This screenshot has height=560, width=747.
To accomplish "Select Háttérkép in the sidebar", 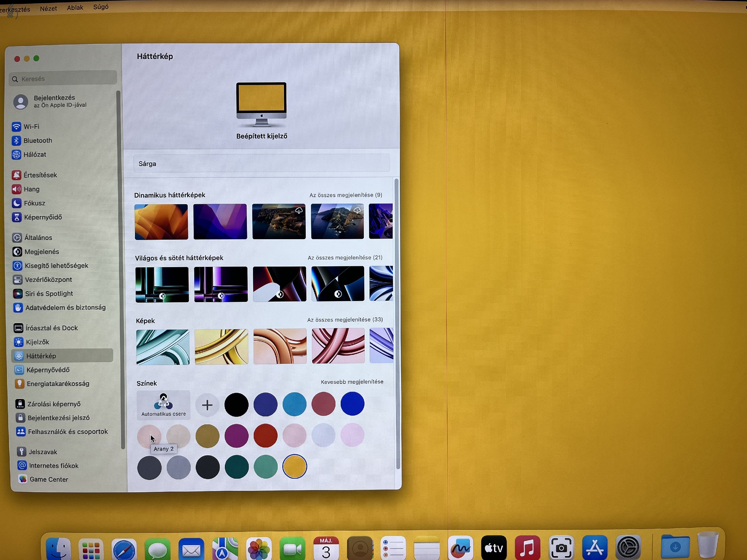I will click(62, 356).
